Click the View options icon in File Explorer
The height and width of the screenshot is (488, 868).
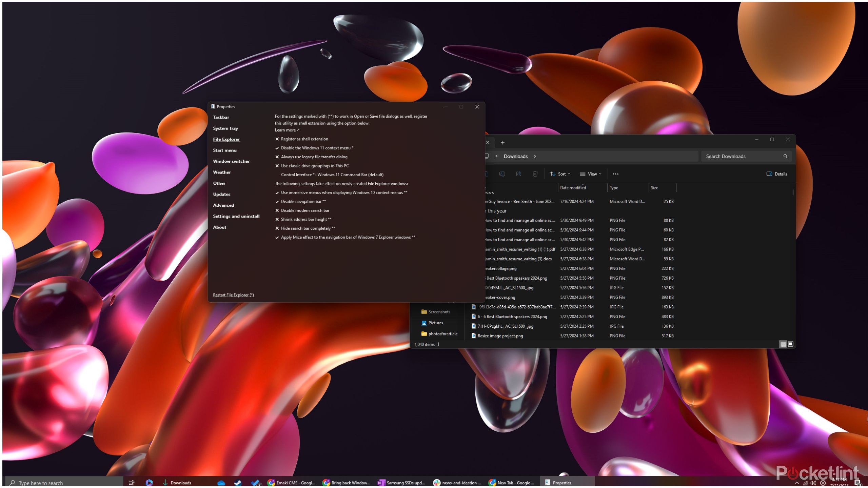click(590, 174)
